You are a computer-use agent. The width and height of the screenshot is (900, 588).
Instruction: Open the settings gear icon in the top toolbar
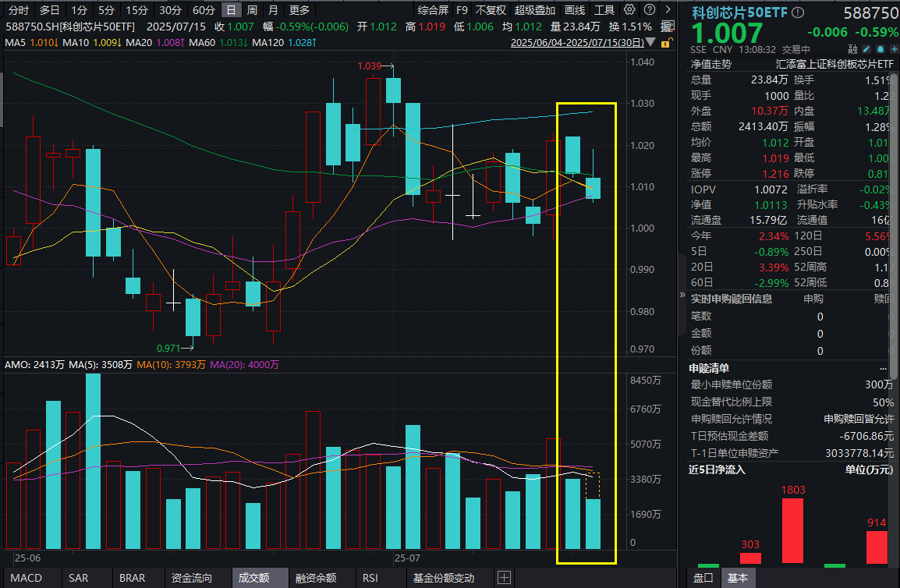pos(630,9)
